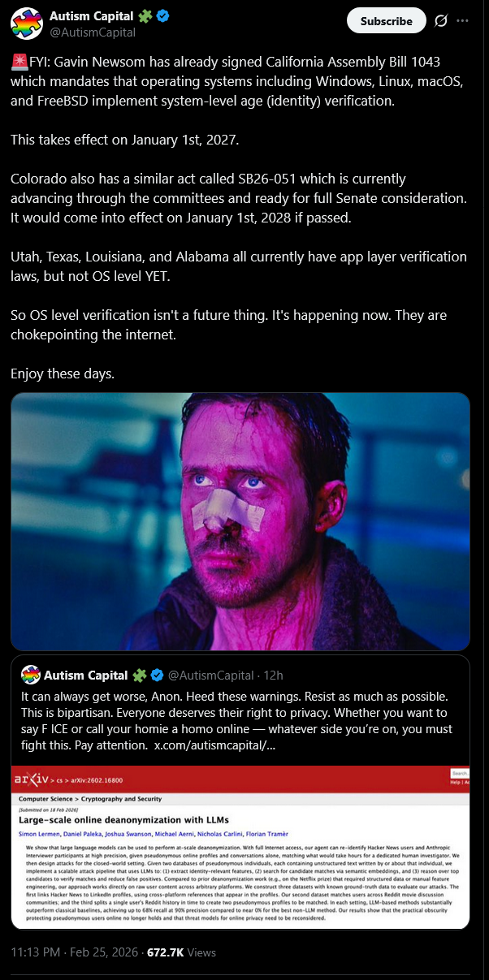This screenshot has height=980, width=489.
Task: Click the green puzzle piece emoji in header
Action: tap(145, 16)
